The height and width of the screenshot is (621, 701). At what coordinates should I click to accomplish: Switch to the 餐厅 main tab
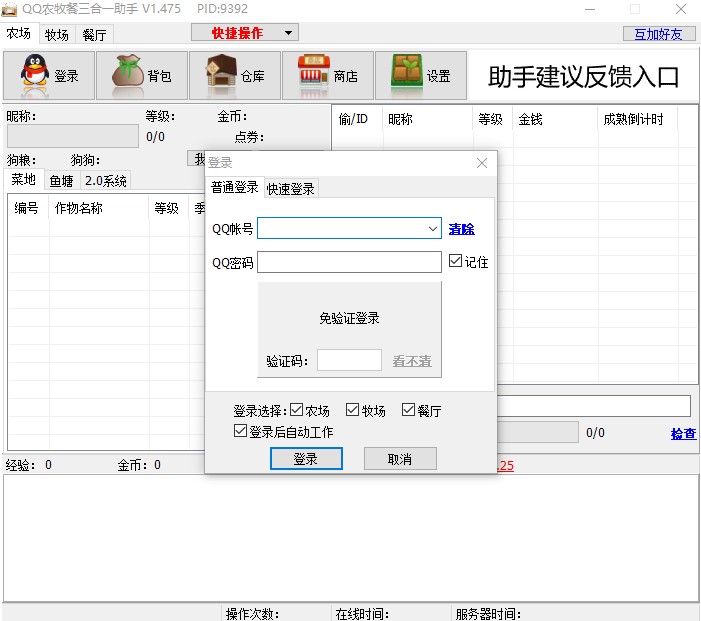click(x=94, y=35)
